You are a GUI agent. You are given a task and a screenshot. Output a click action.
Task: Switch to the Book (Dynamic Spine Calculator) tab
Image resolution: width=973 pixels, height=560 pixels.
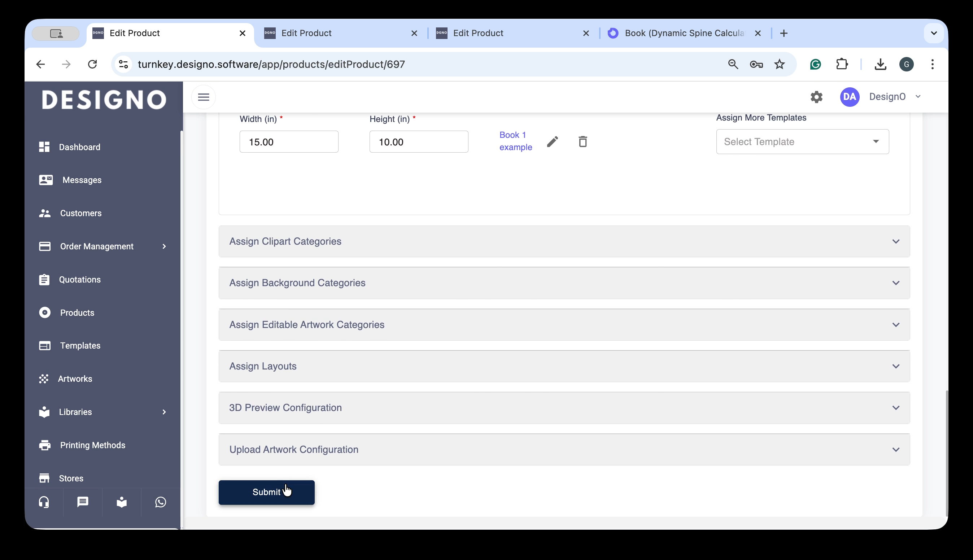pyautogui.click(x=679, y=33)
